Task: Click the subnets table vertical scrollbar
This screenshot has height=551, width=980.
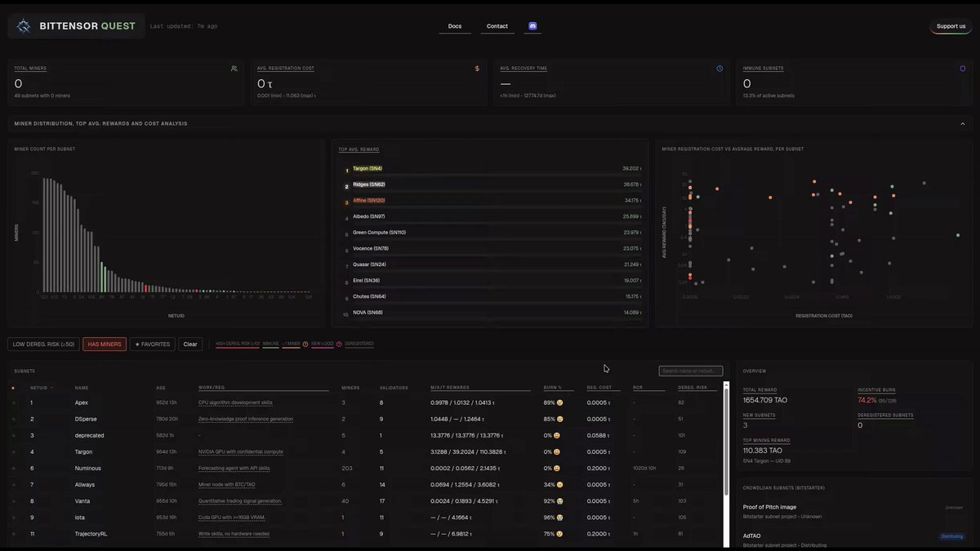Action: click(x=726, y=442)
